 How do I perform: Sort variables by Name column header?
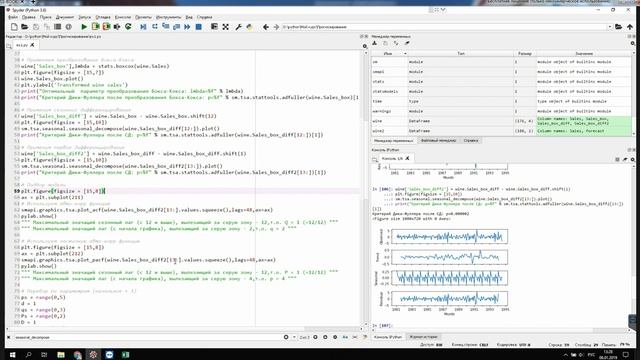click(389, 53)
